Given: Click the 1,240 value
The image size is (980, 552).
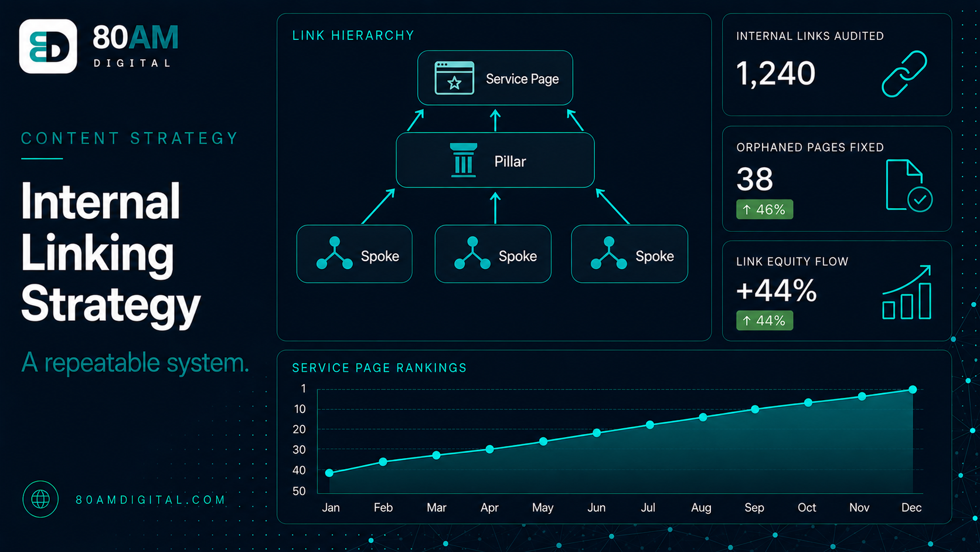Looking at the screenshot, I should [x=775, y=73].
